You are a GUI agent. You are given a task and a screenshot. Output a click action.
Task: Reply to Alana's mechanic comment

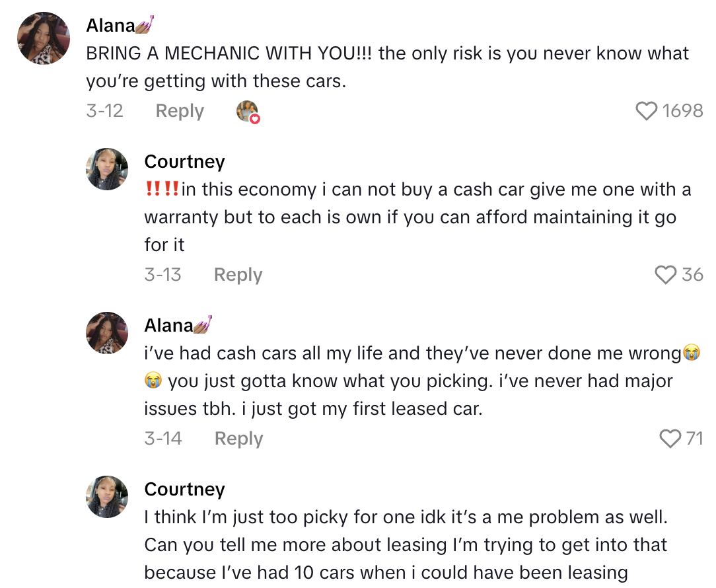coord(179,111)
